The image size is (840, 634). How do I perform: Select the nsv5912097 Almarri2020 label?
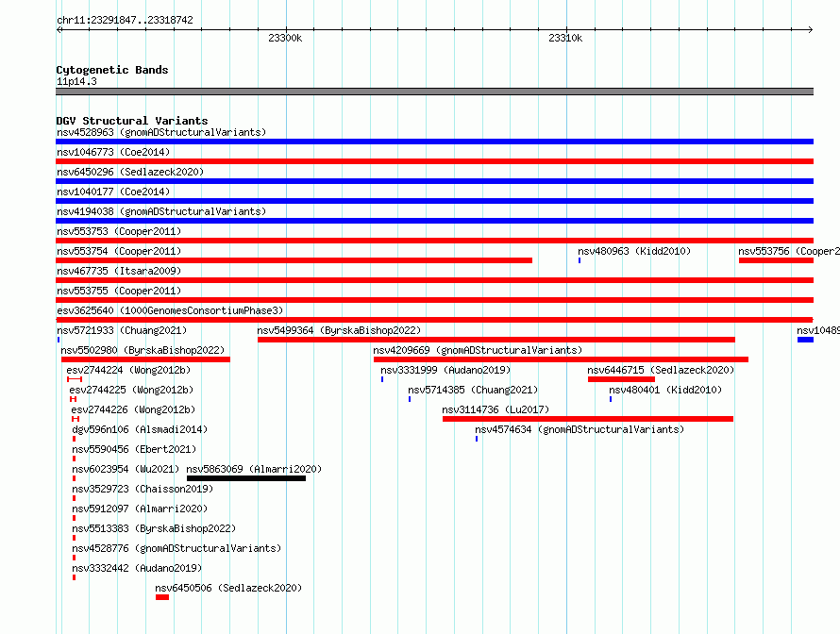point(140,509)
